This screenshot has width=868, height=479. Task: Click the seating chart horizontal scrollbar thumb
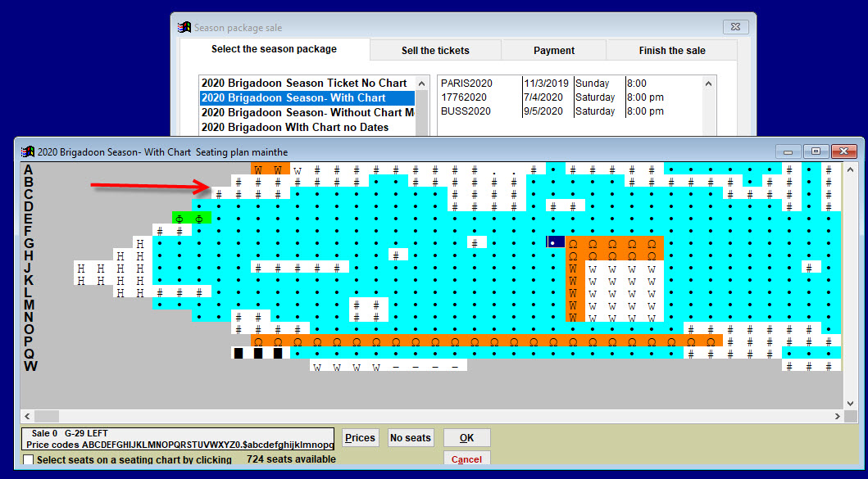click(x=47, y=415)
